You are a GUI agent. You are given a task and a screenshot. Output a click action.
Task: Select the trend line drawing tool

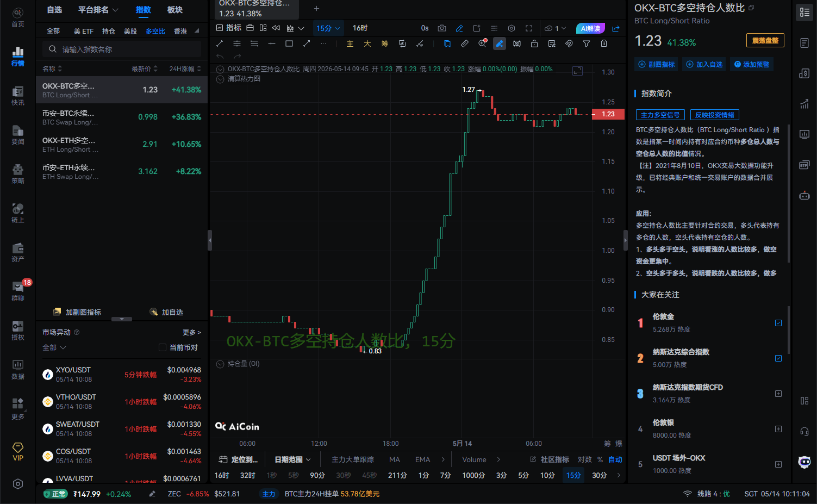220,43
